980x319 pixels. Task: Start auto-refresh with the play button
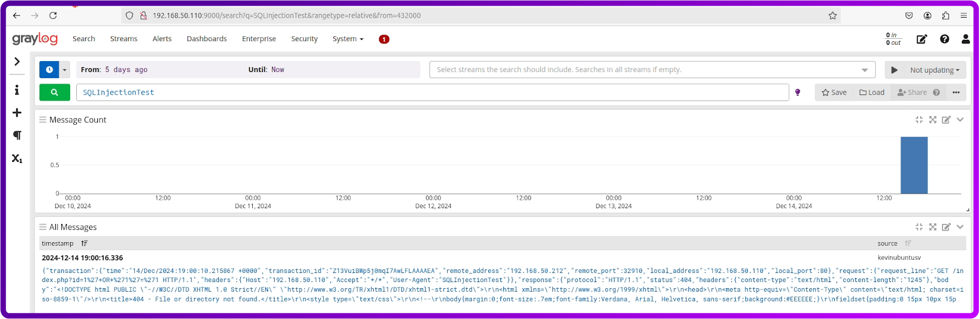pyautogui.click(x=894, y=70)
